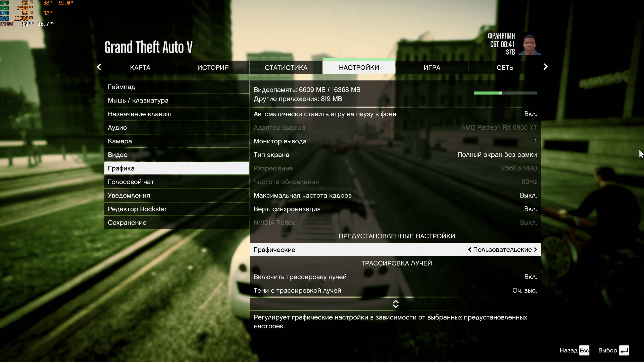Select the Камера category
The image size is (644, 362).
(177, 141)
